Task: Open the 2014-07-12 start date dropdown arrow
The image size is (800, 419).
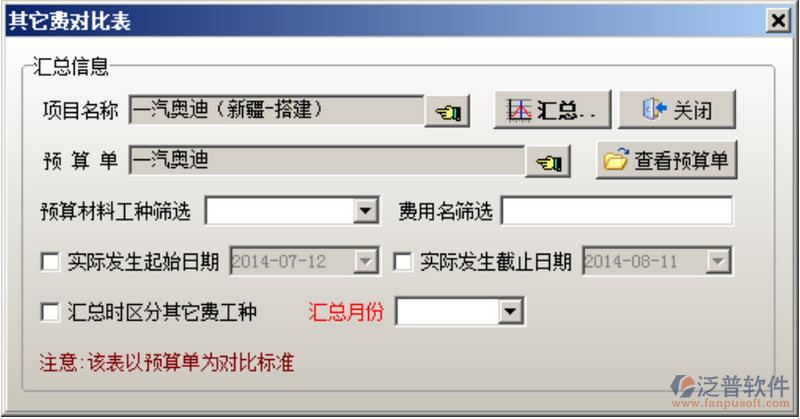Action: pos(366,262)
